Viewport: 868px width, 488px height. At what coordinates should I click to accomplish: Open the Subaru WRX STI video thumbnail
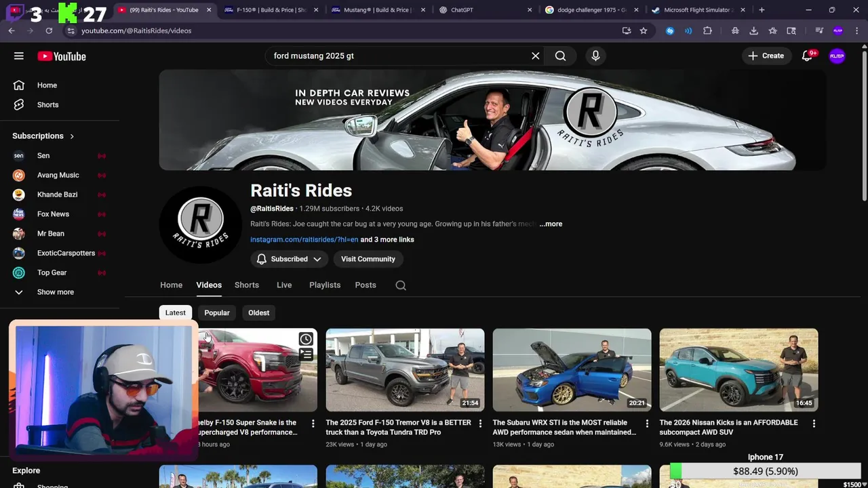click(x=572, y=370)
